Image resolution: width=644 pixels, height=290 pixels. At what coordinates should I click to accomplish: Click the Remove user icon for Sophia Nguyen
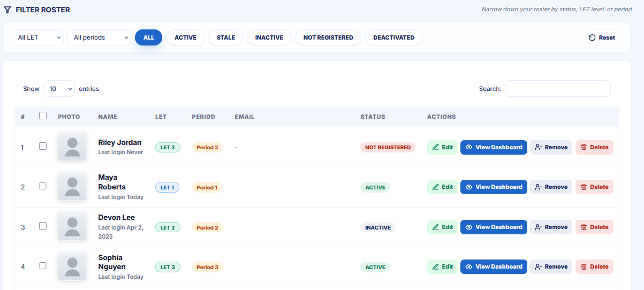tap(539, 266)
